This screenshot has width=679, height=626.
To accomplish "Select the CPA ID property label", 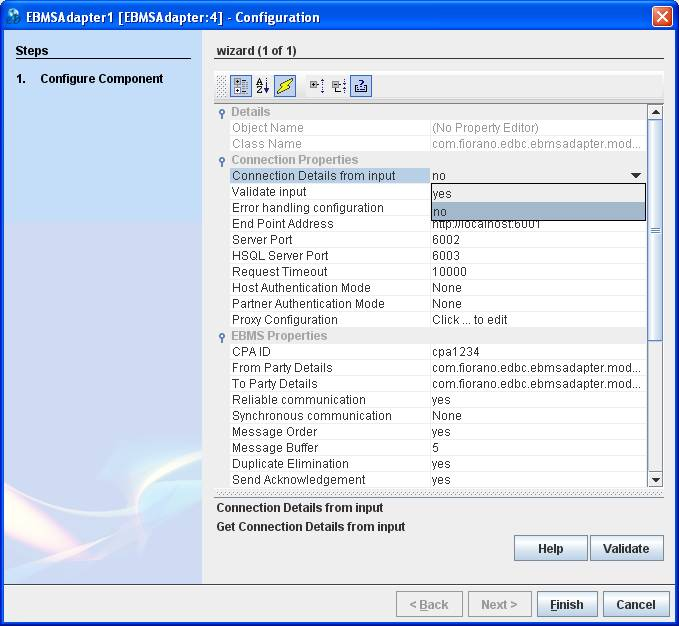I will point(251,352).
